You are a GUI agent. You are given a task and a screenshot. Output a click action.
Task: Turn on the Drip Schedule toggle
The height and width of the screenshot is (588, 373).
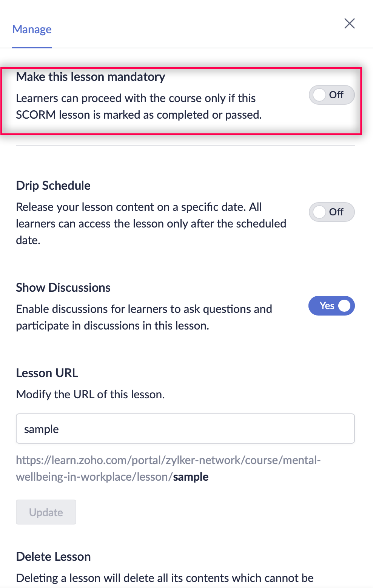pos(331,212)
